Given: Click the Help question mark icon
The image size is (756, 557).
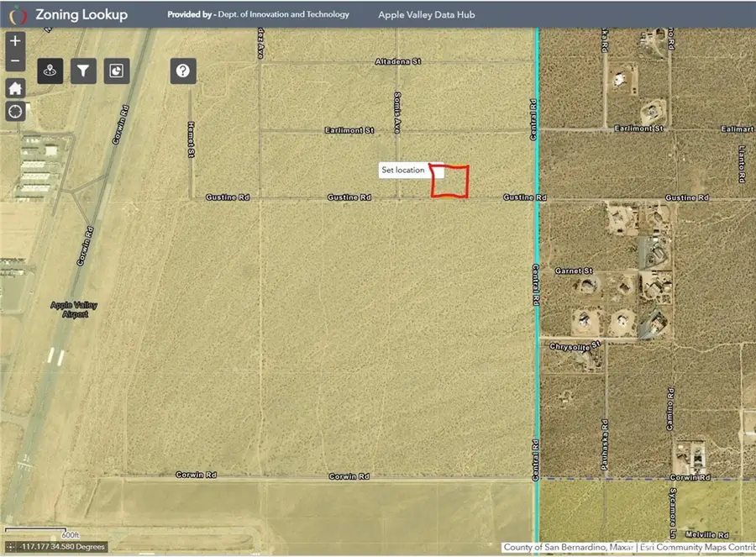Looking at the screenshot, I should pyautogui.click(x=183, y=71).
